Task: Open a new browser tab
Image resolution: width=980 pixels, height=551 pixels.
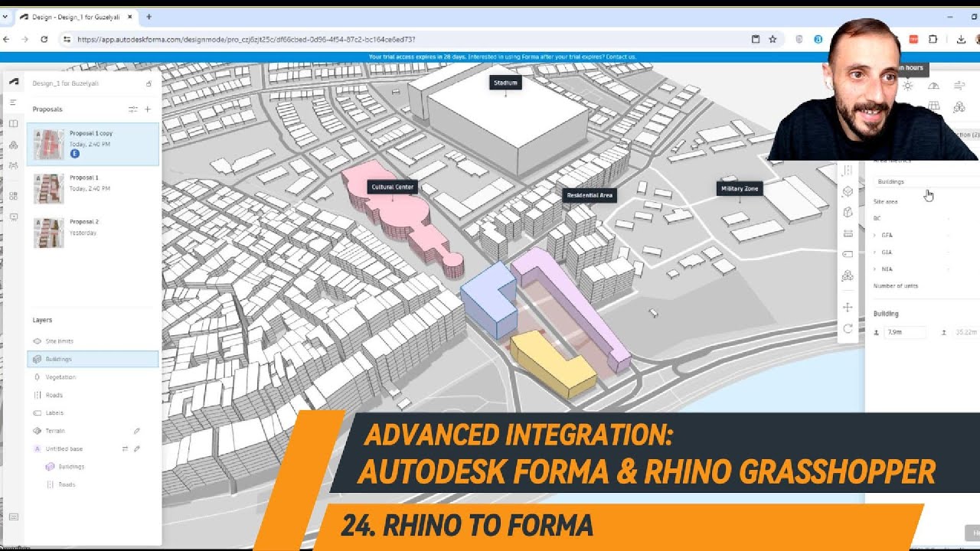Action: pos(149,17)
